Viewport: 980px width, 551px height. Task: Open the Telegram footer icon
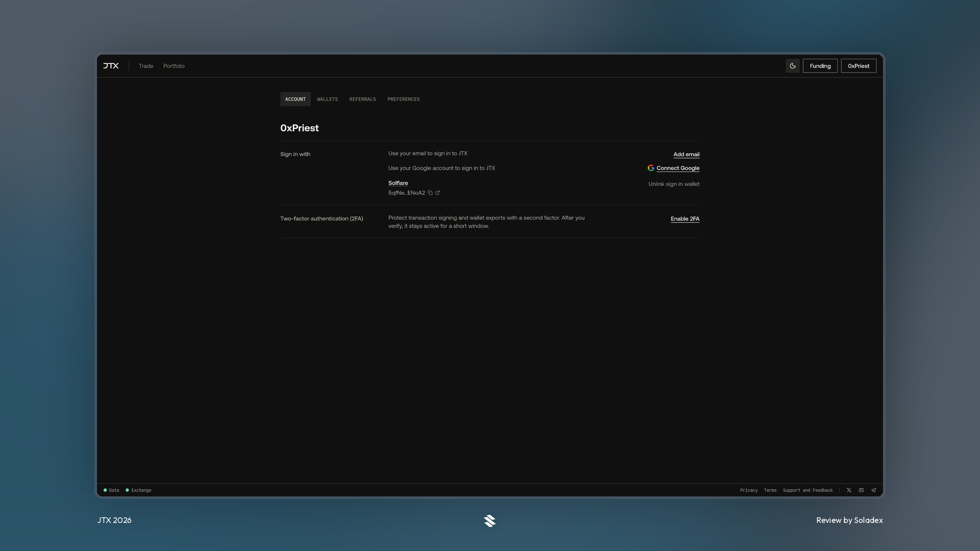click(x=873, y=490)
